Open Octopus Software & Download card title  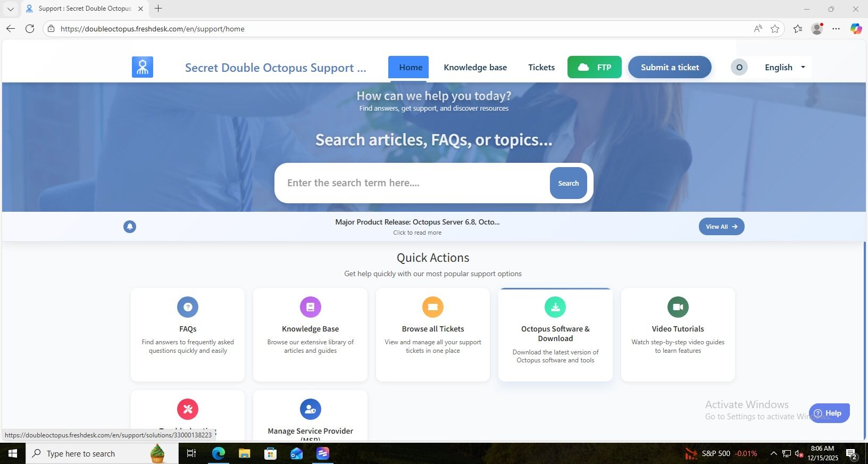(x=555, y=334)
